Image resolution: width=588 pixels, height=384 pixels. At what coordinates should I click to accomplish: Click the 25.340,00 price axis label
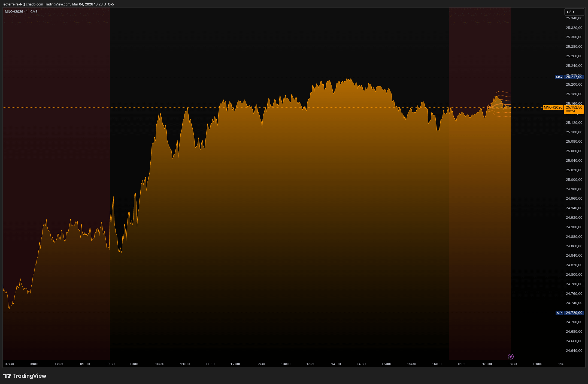coord(574,18)
